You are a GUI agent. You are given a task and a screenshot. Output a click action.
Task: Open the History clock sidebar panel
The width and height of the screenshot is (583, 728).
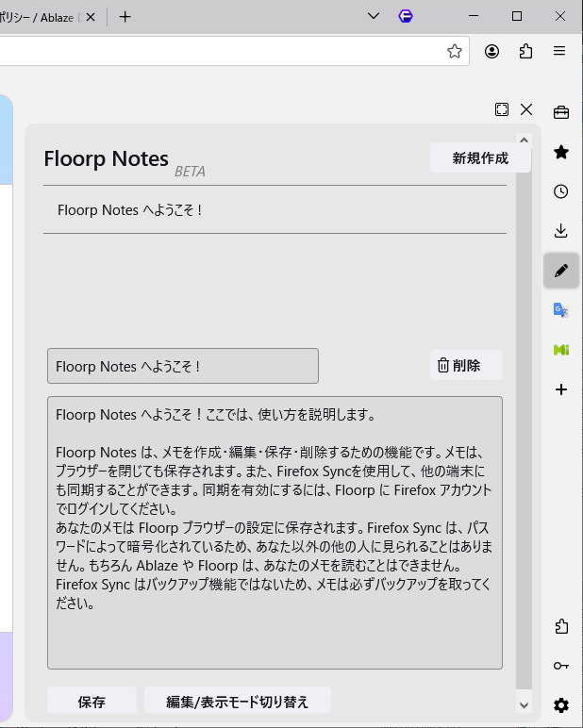pyautogui.click(x=560, y=191)
